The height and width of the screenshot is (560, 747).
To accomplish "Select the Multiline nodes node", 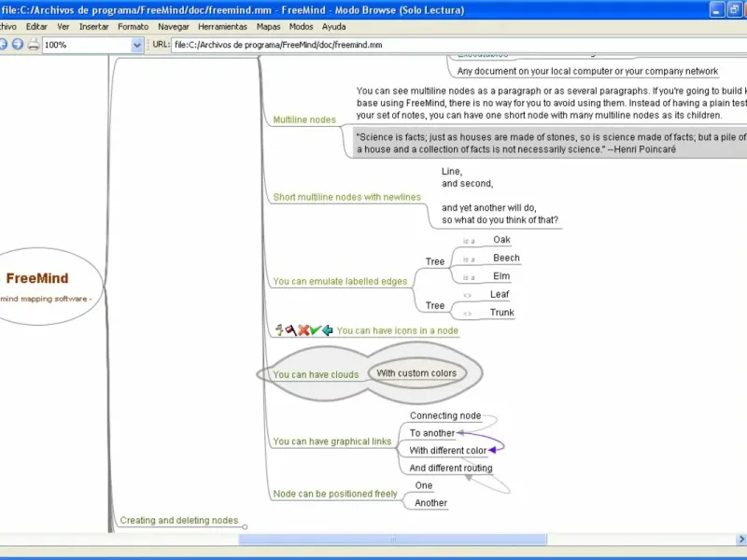I will [304, 119].
